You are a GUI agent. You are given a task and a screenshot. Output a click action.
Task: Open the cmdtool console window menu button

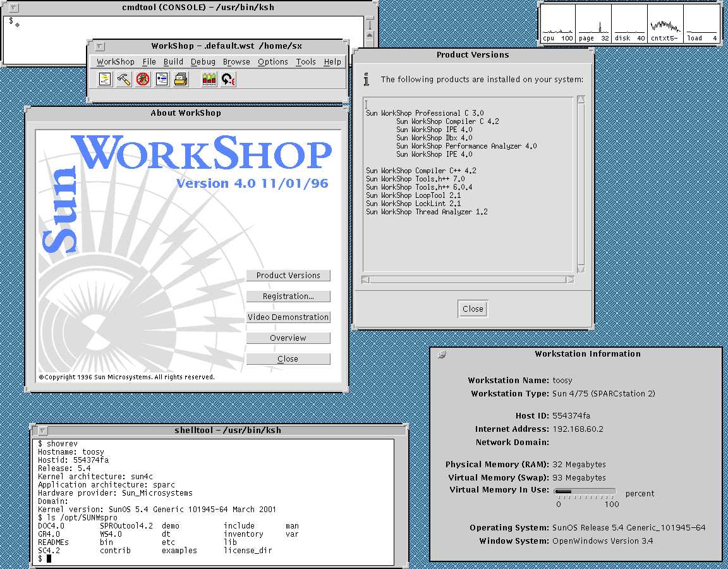pos(15,8)
